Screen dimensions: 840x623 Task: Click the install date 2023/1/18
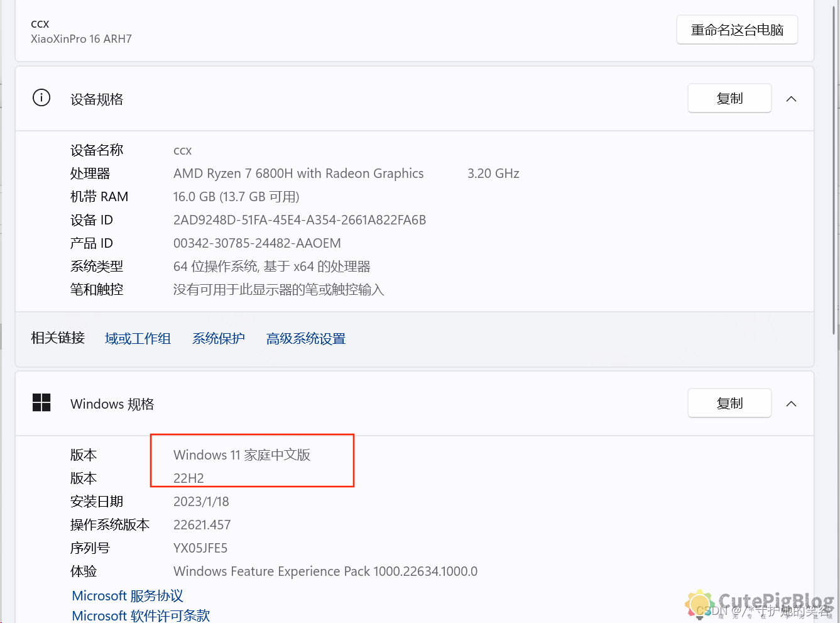202,501
